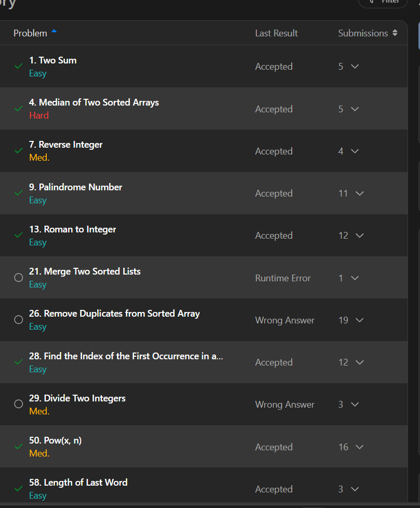Image resolution: width=420 pixels, height=508 pixels.
Task: Open the Pow(x, n) problem link
Action: [x=56, y=440]
